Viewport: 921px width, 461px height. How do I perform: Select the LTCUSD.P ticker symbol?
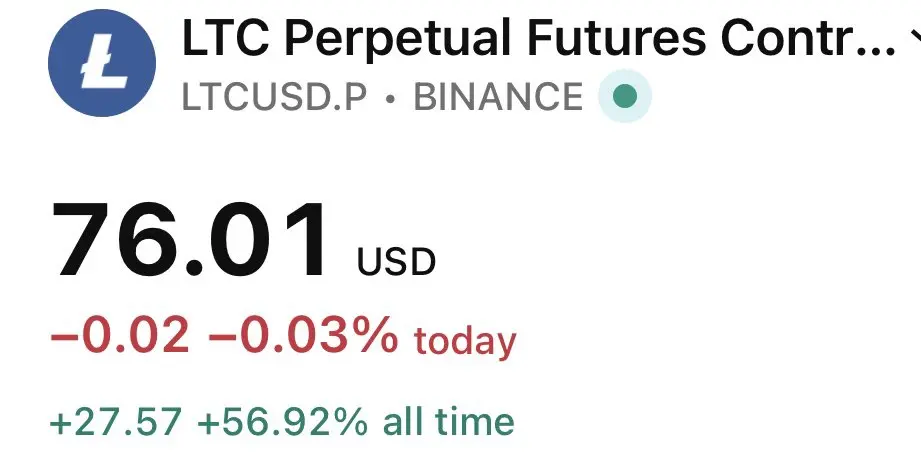pyautogui.click(x=276, y=97)
